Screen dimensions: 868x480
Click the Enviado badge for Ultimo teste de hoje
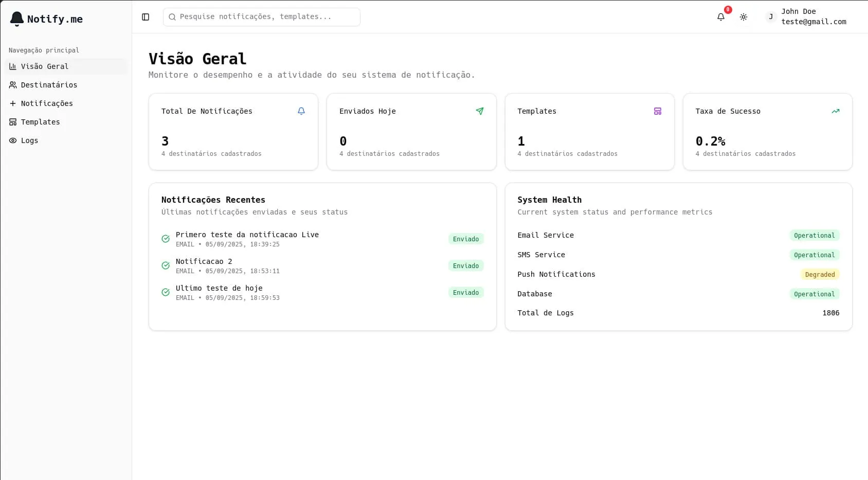[466, 293]
